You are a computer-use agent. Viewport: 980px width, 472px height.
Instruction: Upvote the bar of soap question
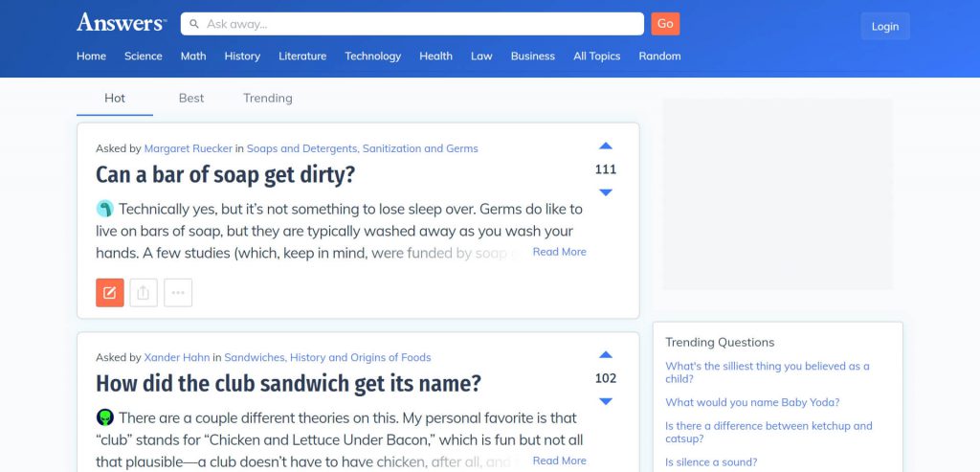coord(605,146)
